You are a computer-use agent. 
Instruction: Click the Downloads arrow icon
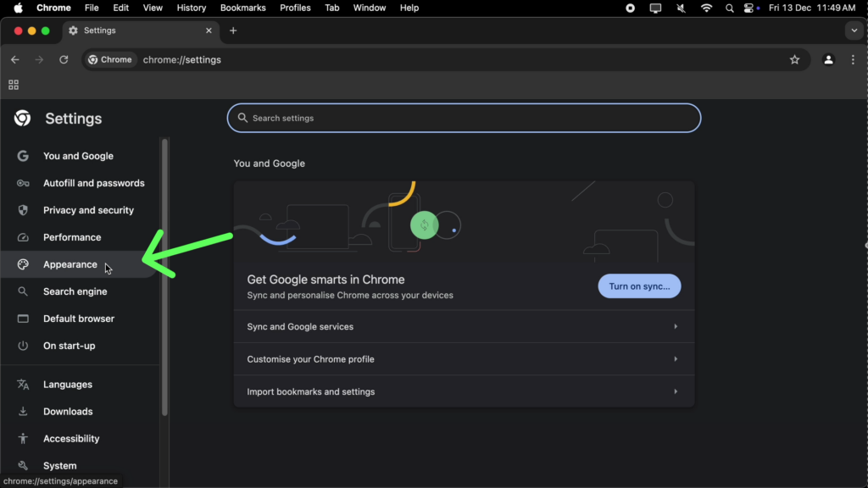(x=23, y=412)
